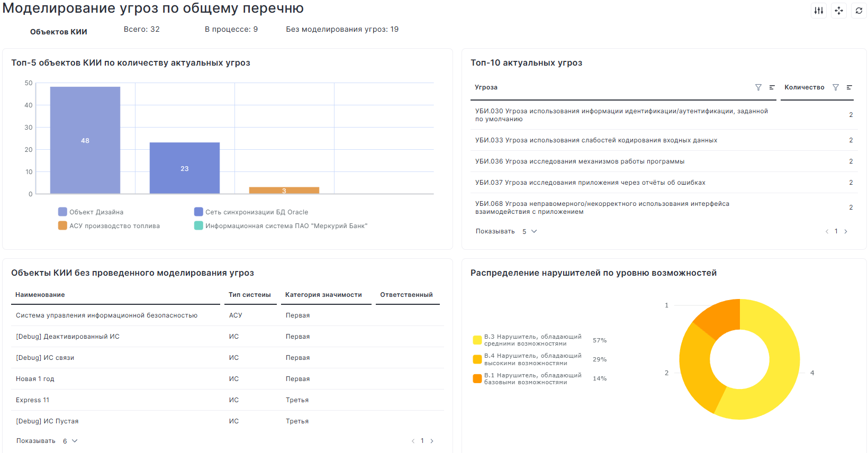Click the 'Наименование' column header
This screenshot has width=868, height=453.
[x=40, y=295]
